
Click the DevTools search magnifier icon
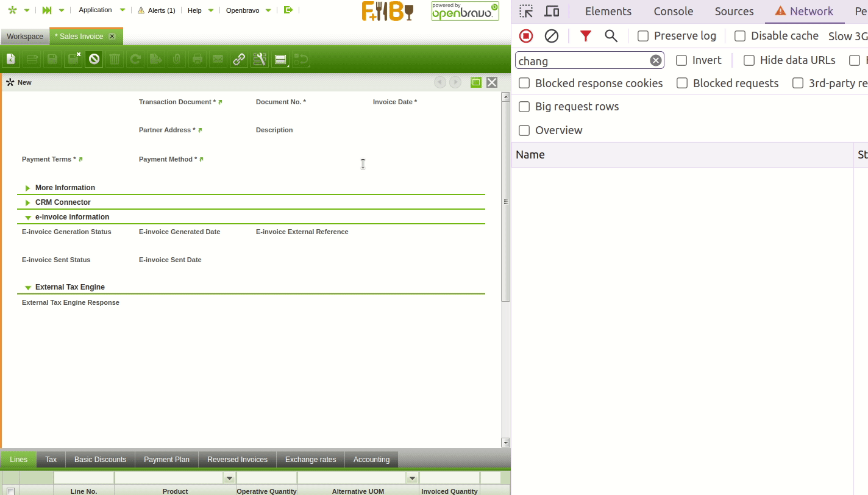click(611, 36)
